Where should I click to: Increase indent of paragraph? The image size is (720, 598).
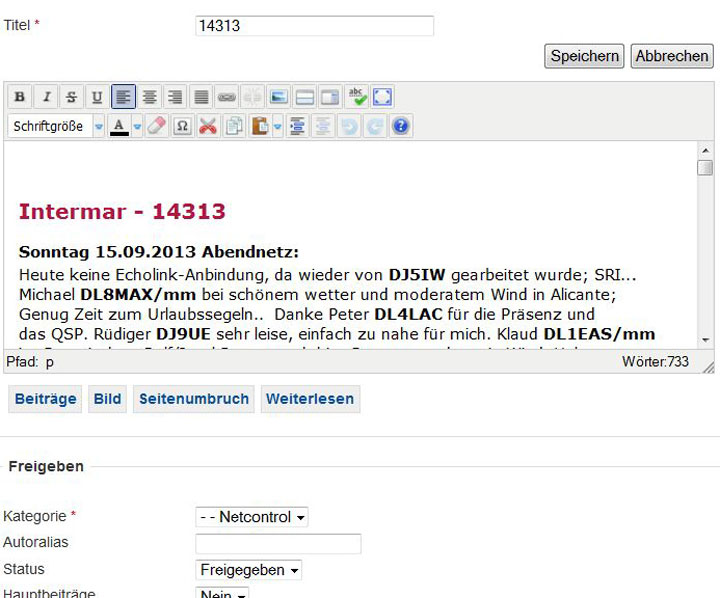pos(298,126)
